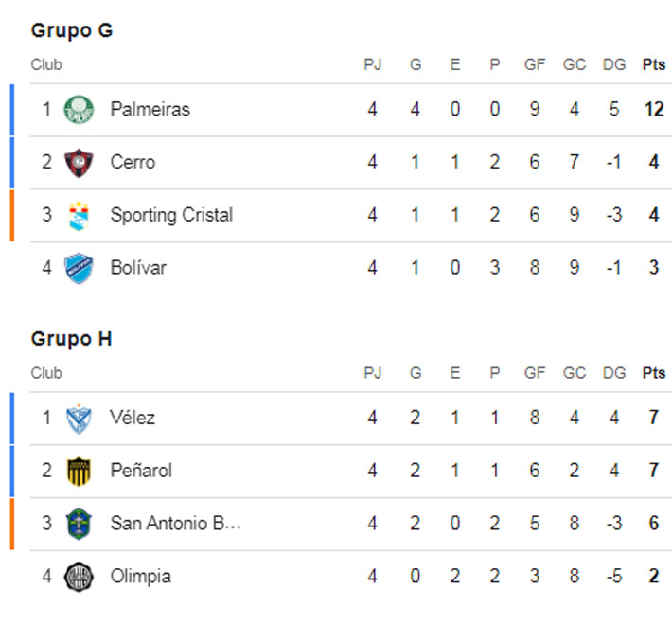Screen dimensions: 672x624
Task: Click the Club column header in Grupo H
Action: (x=46, y=373)
